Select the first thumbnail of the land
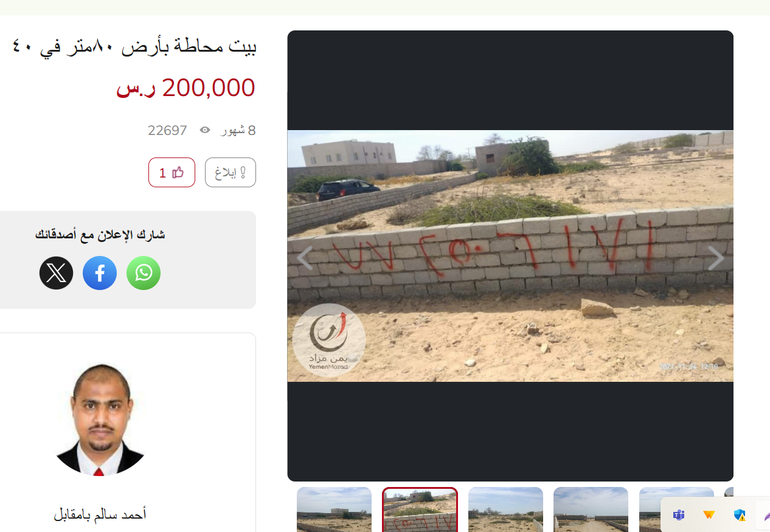This screenshot has width=770, height=532. 334,510
